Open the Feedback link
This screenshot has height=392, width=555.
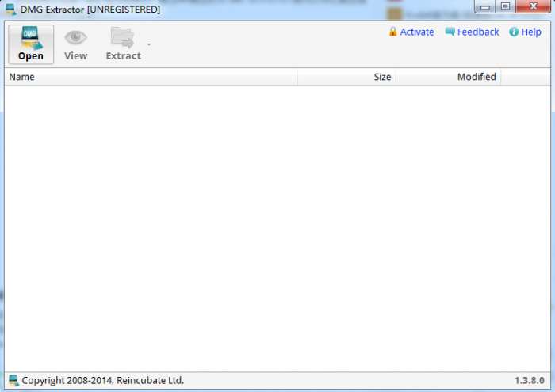tap(478, 32)
